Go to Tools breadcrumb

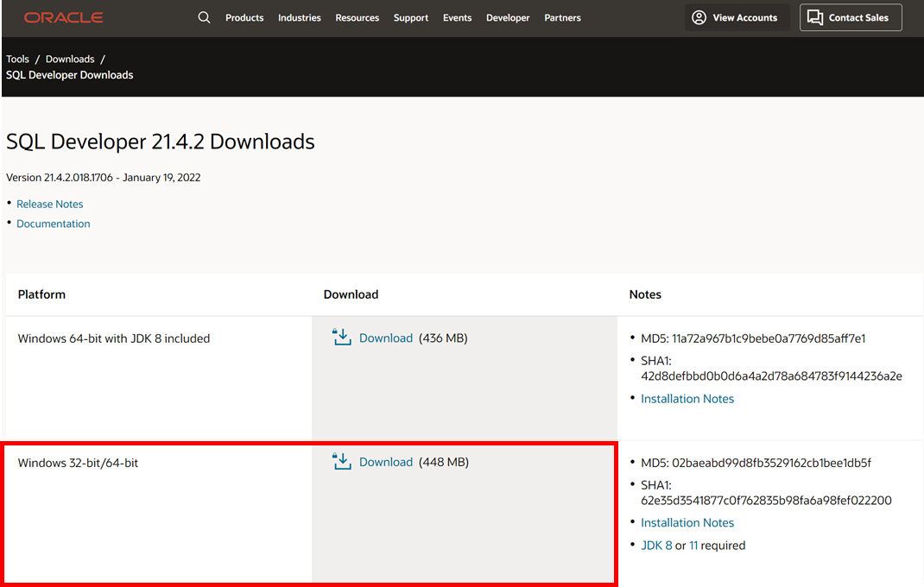coord(17,59)
